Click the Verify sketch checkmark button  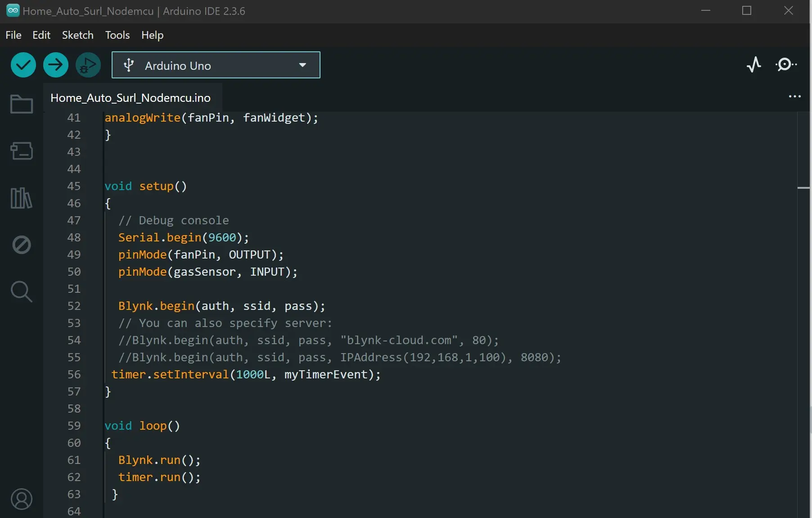(23, 65)
